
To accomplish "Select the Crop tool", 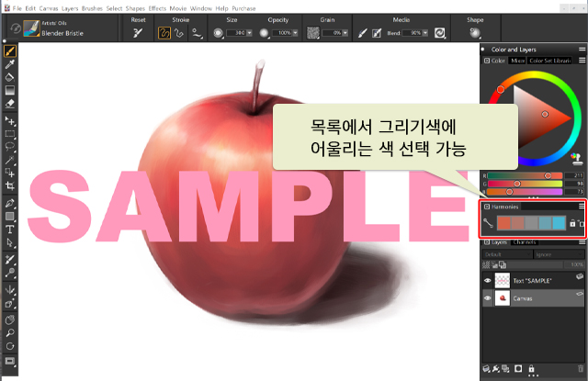I will pos(10,185).
